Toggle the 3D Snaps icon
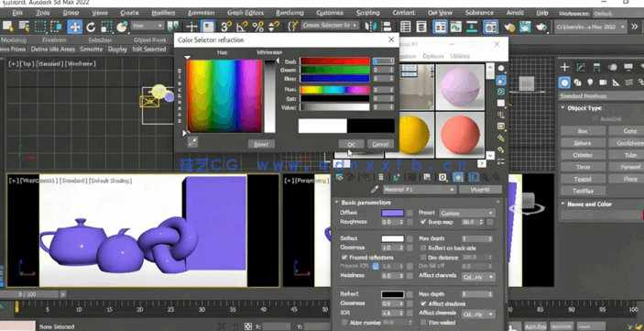644x331 pixels. 225,28
